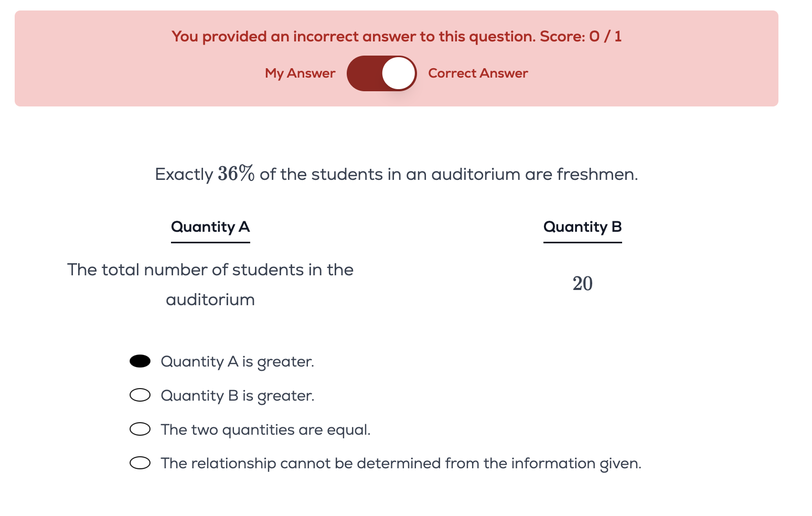Click the "You provided an incorrect answer" message
Screen dimensions: 812x516
click(x=353, y=37)
